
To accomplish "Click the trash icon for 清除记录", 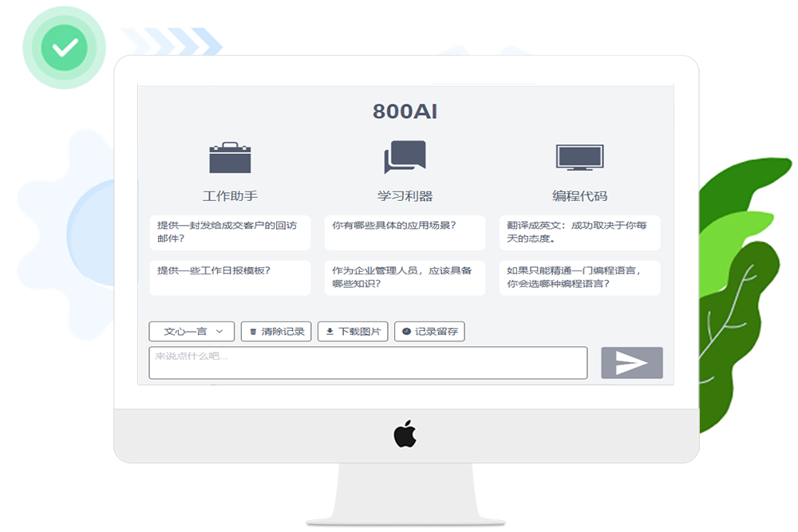I will coord(254,332).
